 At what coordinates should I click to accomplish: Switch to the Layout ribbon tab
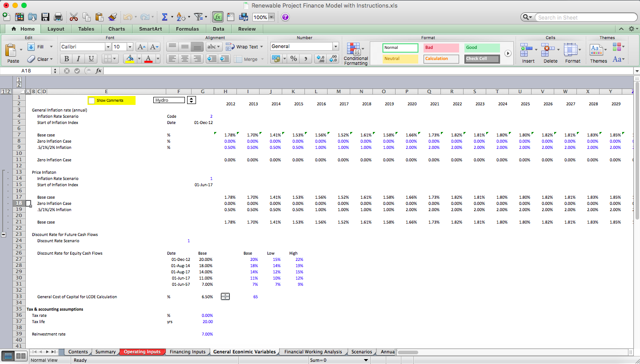[56, 29]
